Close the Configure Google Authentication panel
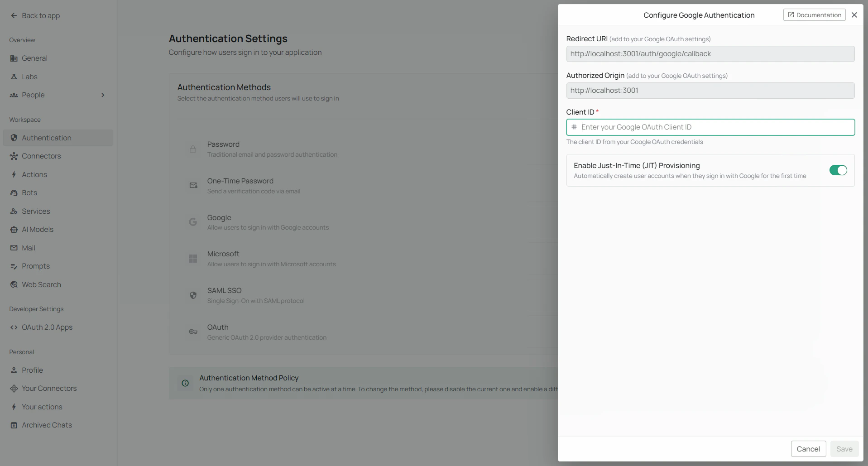 854,15
